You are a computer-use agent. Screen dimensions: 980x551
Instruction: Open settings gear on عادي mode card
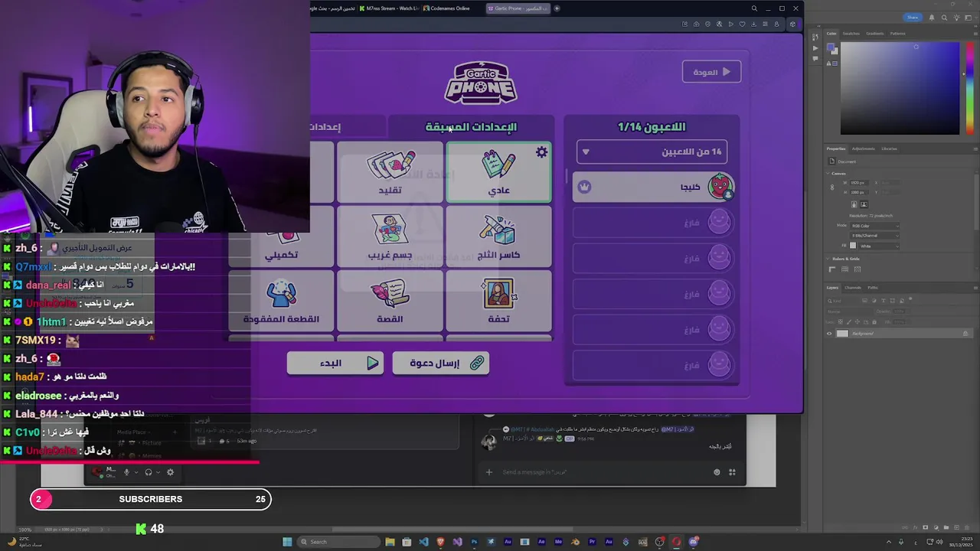541,152
